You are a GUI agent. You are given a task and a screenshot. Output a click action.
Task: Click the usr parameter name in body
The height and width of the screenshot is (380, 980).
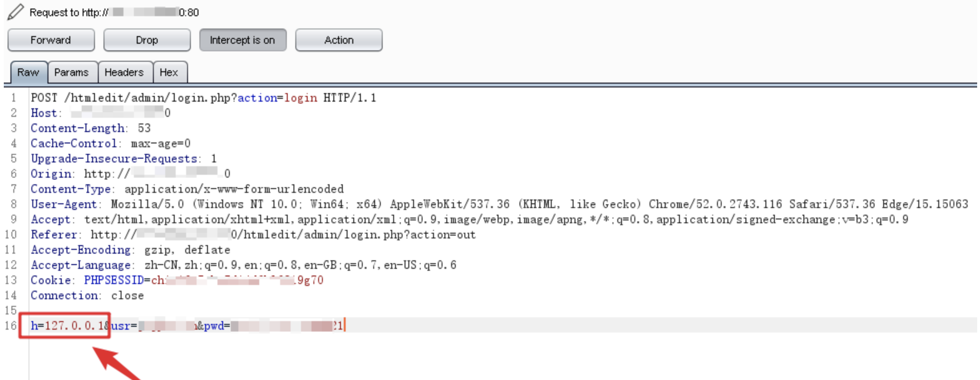pyautogui.click(x=121, y=326)
